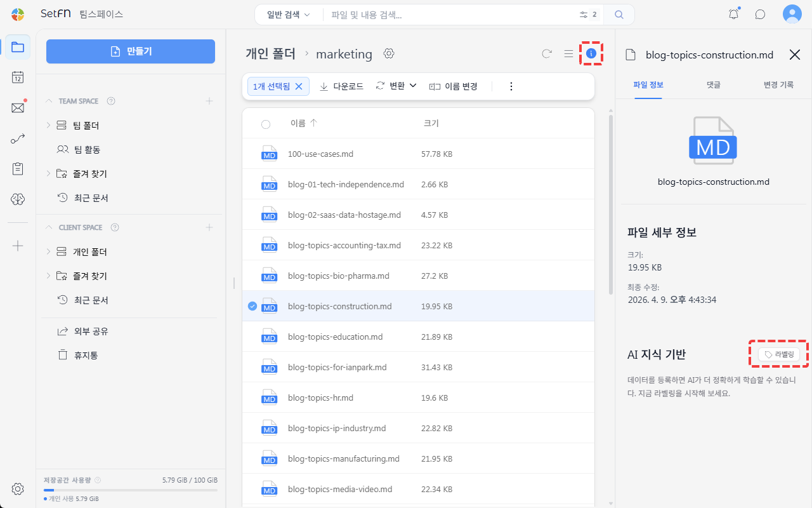
Task: Open settings gear at bottom left
Action: coord(18,489)
